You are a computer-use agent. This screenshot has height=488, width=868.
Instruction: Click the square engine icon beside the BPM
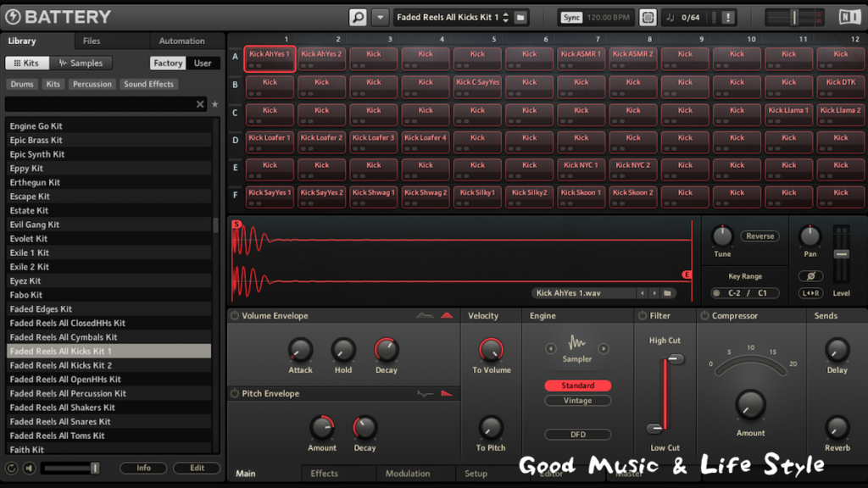coord(648,17)
